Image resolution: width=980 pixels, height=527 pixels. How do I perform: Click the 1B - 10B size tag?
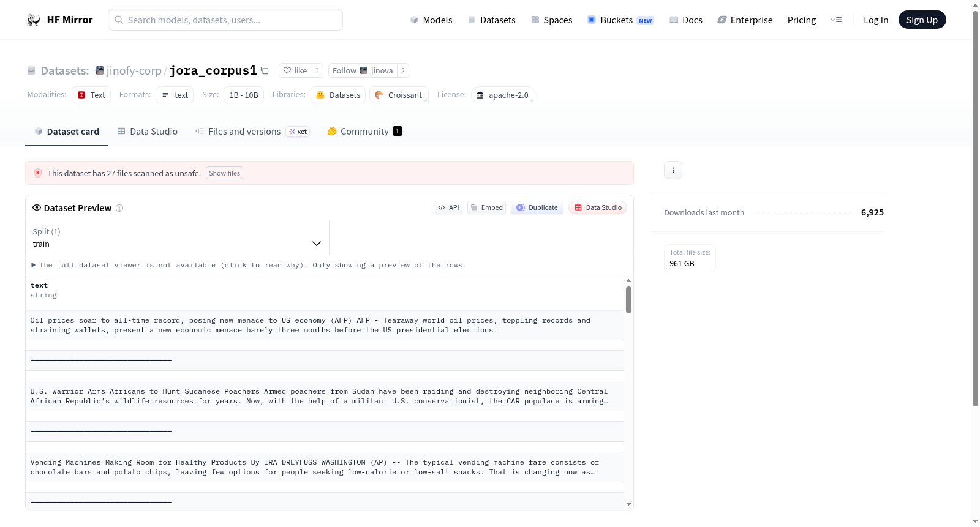click(x=244, y=95)
